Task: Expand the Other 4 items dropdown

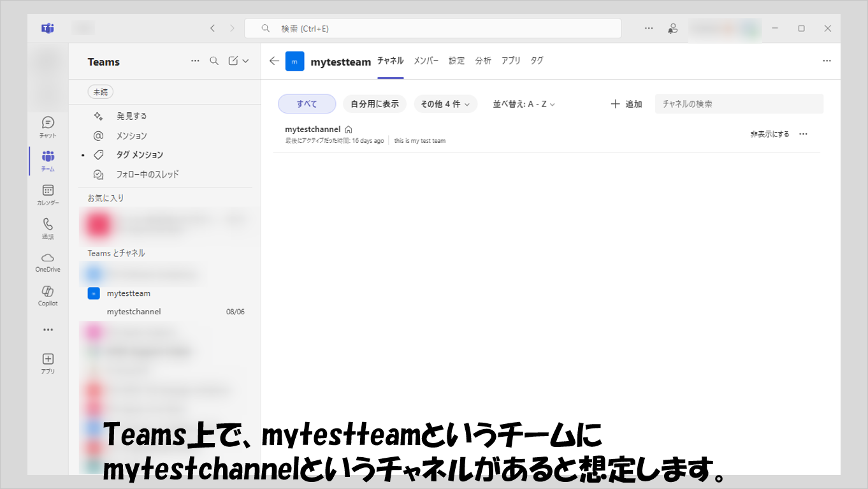Action: [x=445, y=104]
